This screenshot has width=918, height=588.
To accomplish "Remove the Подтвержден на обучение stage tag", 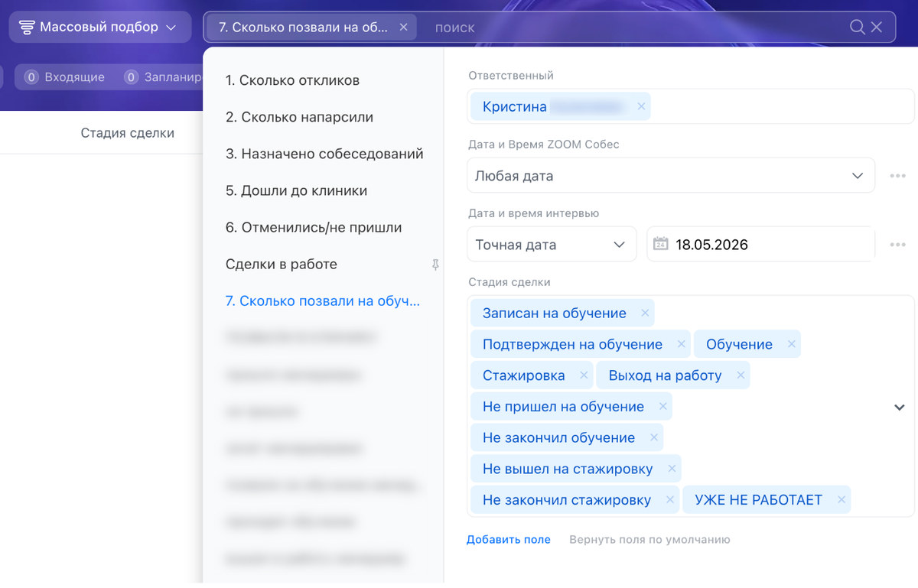I will tap(681, 344).
